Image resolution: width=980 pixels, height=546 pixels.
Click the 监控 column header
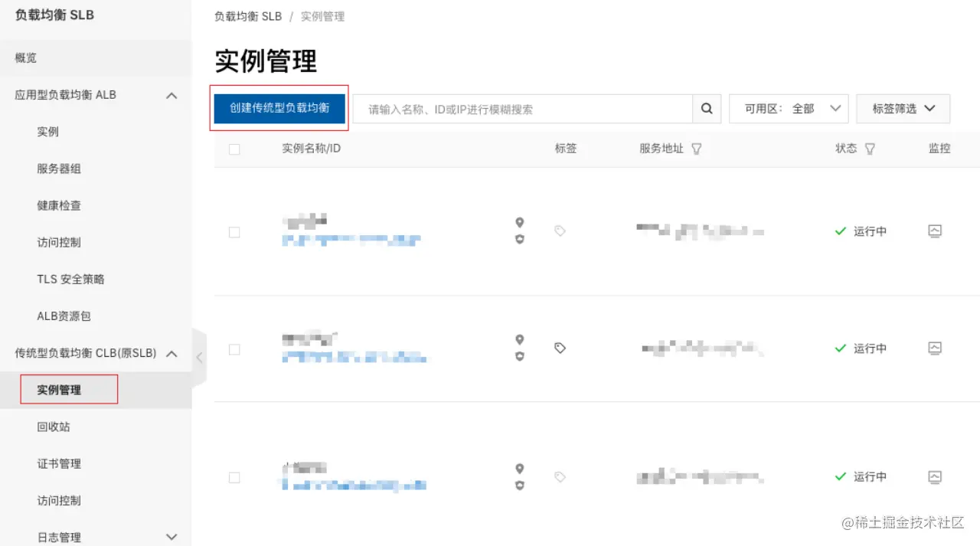(x=939, y=149)
